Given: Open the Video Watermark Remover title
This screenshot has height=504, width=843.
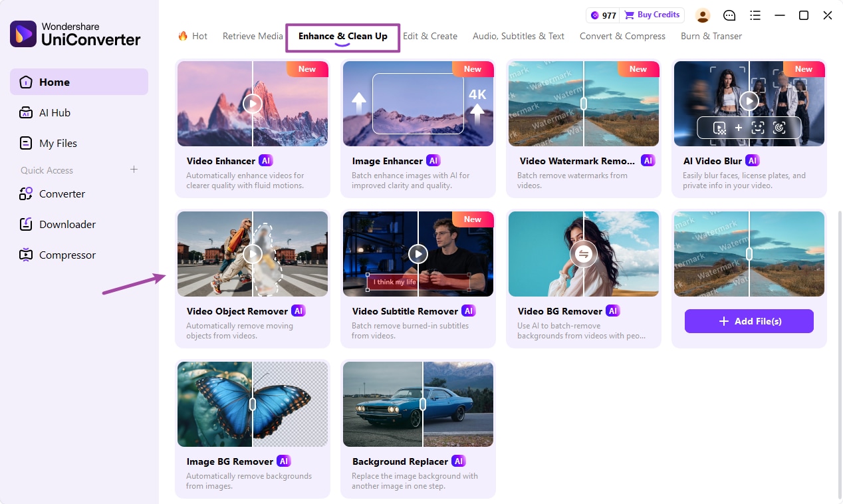Looking at the screenshot, I should pos(577,161).
